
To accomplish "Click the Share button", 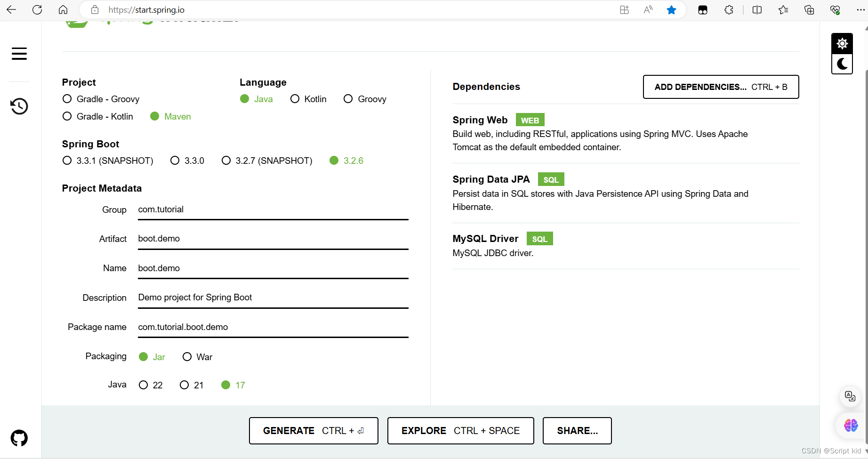I will [577, 431].
